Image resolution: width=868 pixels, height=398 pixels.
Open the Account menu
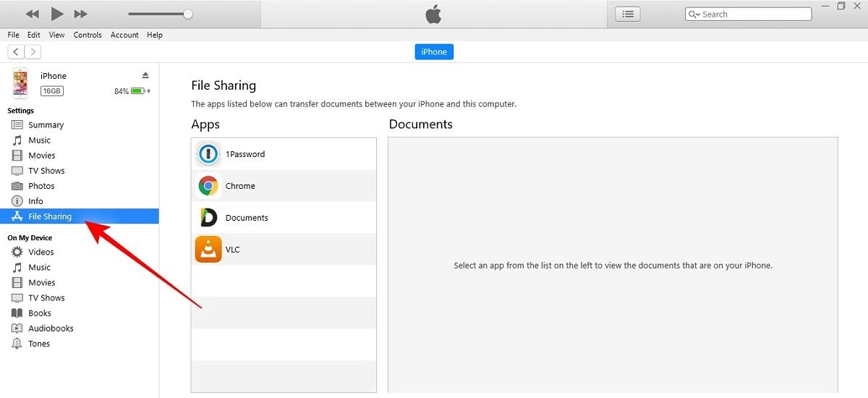pyautogui.click(x=124, y=35)
